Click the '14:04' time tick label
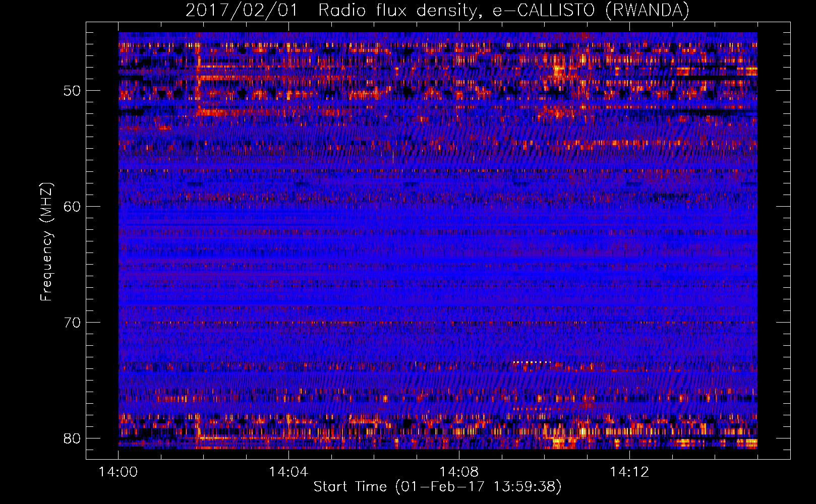The width and height of the screenshot is (816, 504). (x=288, y=472)
